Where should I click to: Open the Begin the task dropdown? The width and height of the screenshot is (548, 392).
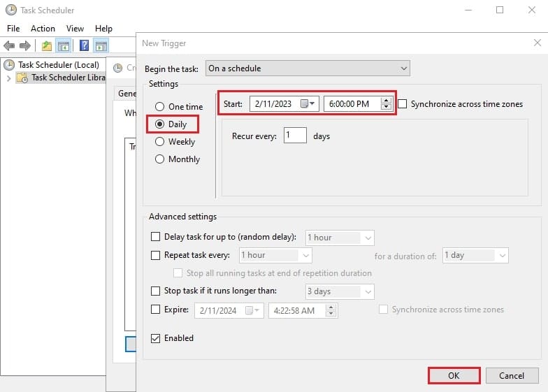[307, 68]
